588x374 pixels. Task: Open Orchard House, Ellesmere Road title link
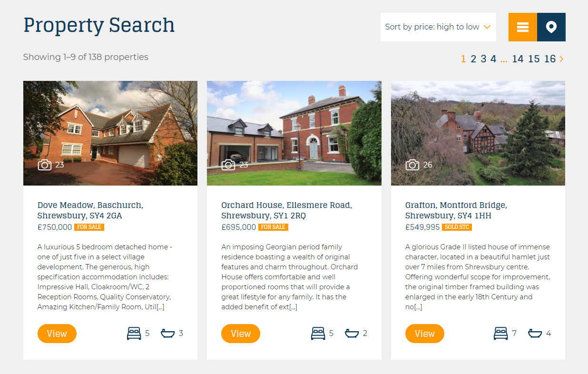286,210
